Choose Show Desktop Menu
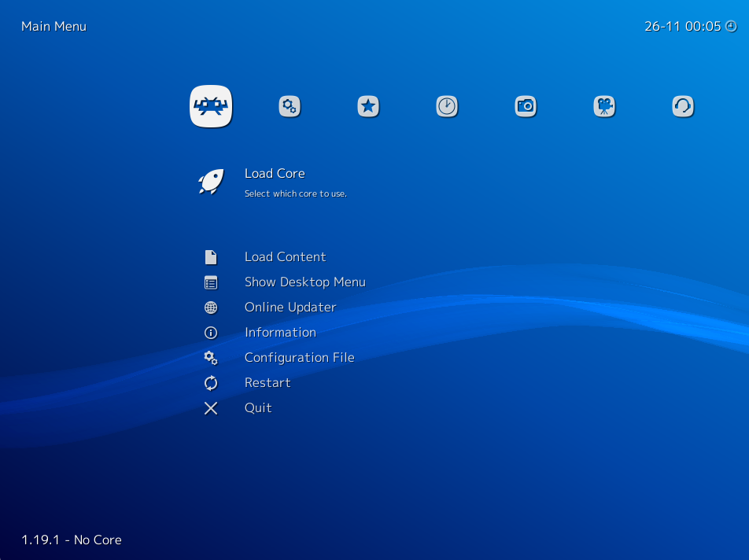749x560 pixels. [x=304, y=282]
